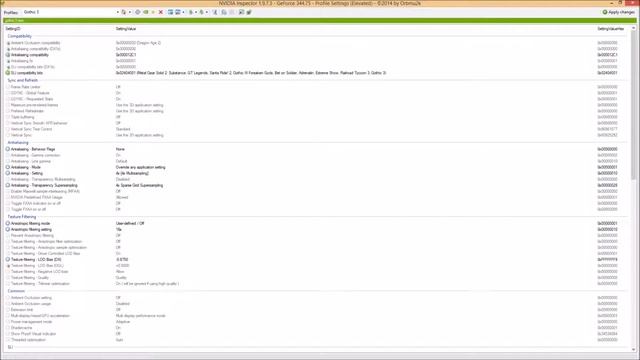Click gear icon beside Antialiasing - Setting
This screenshot has height=360, width=640.
click(x=8, y=173)
